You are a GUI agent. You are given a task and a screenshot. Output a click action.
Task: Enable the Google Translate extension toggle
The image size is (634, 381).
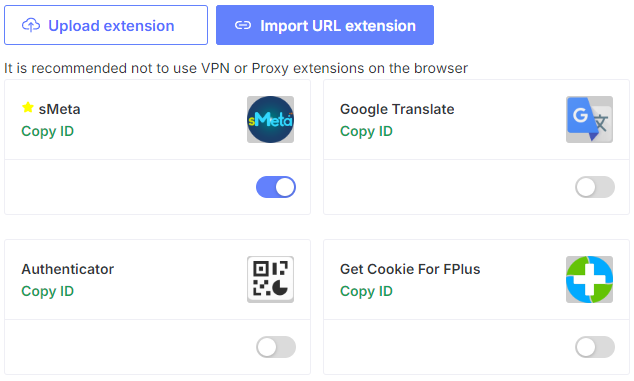pyautogui.click(x=595, y=187)
